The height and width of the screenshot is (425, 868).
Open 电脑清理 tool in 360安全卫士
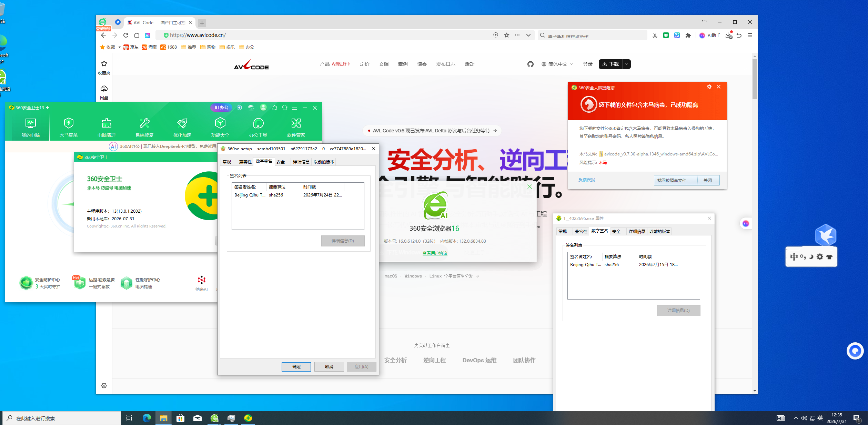(x=107, y=127)
